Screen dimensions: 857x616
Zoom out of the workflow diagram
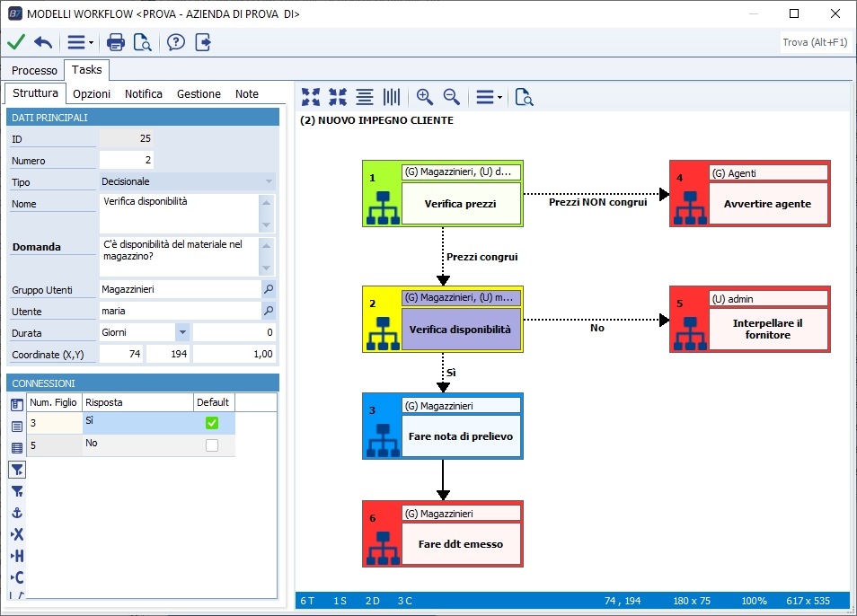pyautogui.click(x=452, y=97)
